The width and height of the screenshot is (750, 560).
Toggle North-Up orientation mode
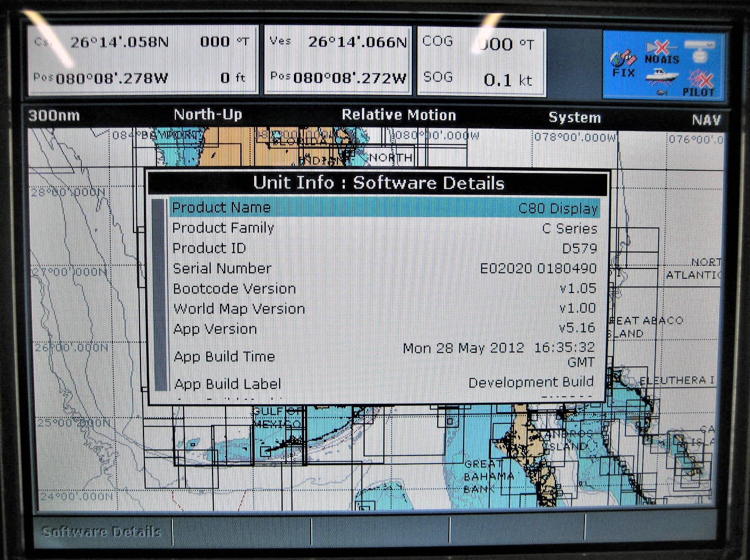click(208, 115)
